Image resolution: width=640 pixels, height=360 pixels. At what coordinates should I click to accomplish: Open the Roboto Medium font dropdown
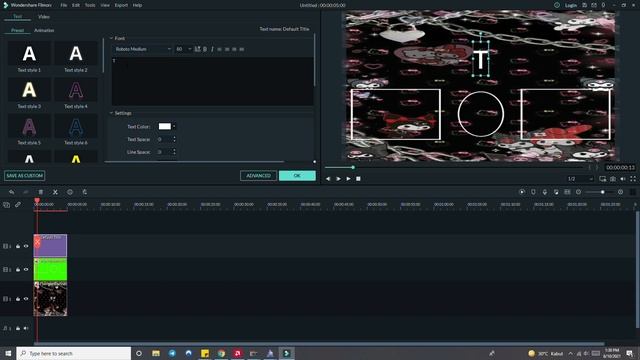click(x=143, y=49)
